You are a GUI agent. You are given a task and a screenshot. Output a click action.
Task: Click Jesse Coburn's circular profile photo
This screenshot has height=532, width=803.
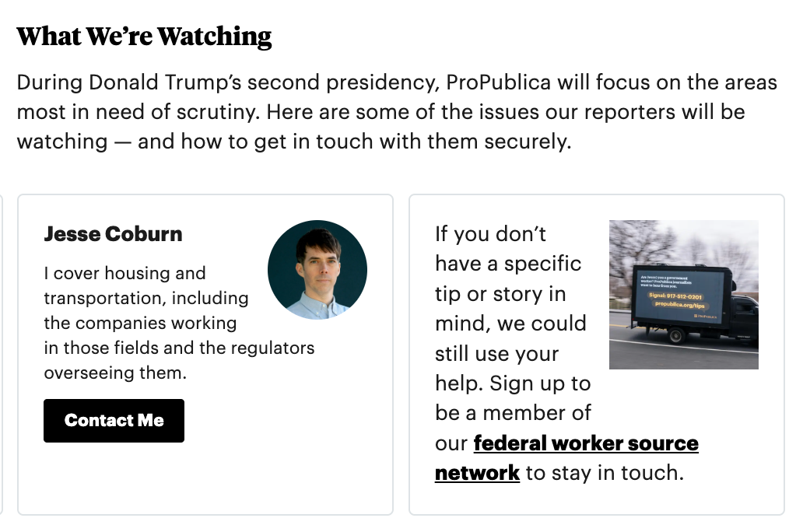pyautogui.click(x=317, y=270)
